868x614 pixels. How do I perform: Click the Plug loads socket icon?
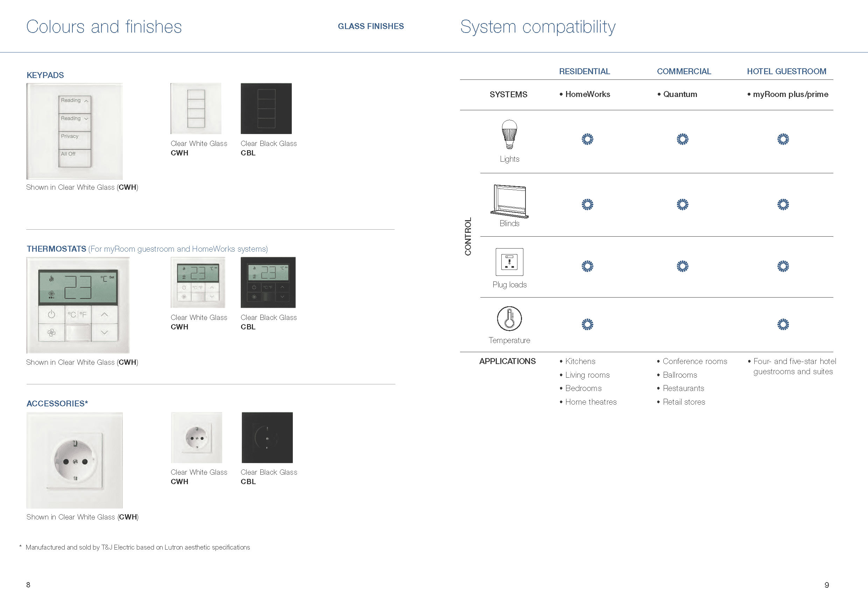pyautogui.click(x=509, y=262)
